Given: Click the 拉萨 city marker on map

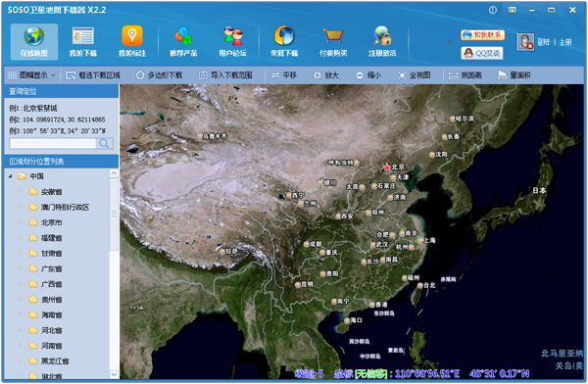Looking at the screenshot, I should coord(222,252).
